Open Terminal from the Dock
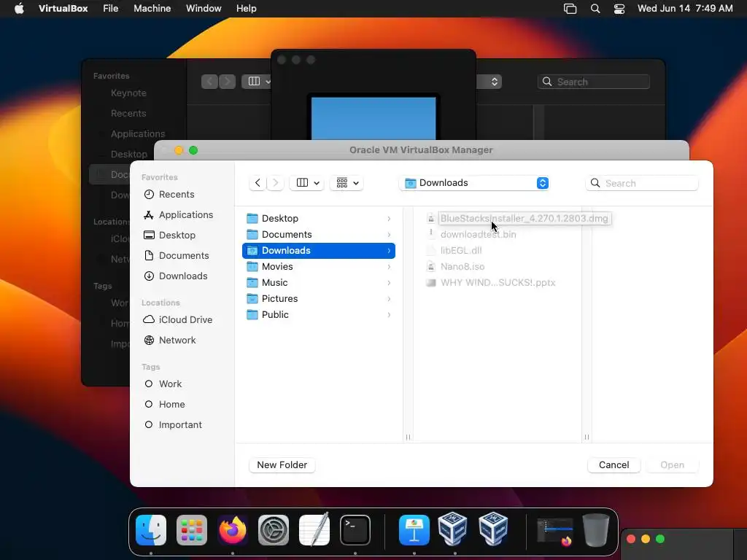Image resolution: width=747 pixels, height=560 pixels. click(x=355, y=530)
